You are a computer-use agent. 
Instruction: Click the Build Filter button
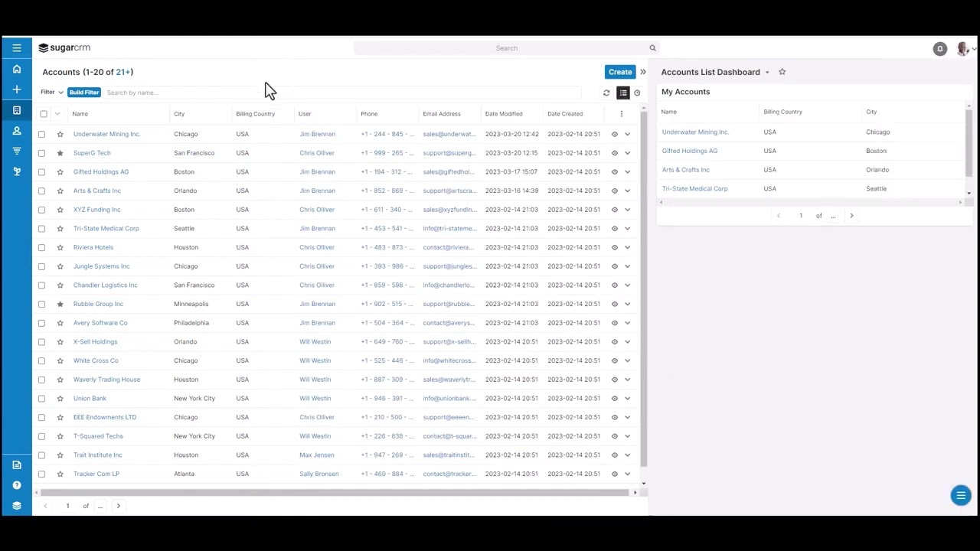point(84,93)
